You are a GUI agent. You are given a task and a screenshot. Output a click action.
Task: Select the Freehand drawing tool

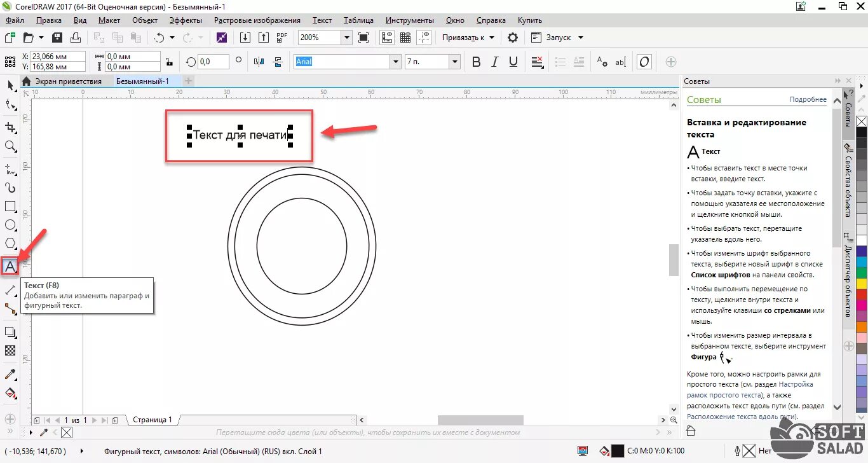click(x=10, y=169)
